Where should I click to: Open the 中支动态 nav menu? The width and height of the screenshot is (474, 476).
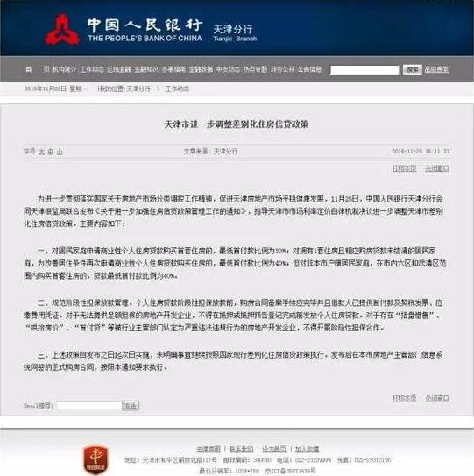(228, 69)
